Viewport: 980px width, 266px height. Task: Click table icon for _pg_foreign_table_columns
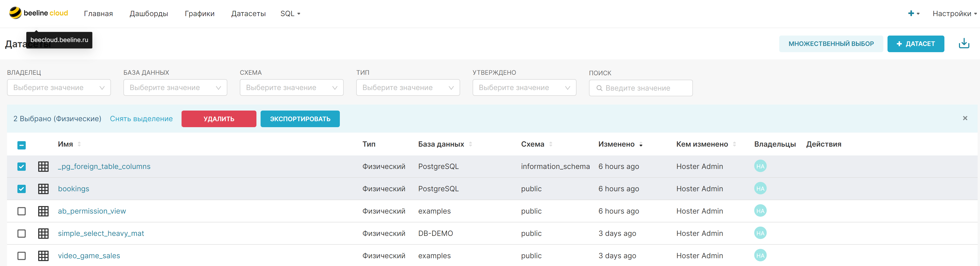coord(43,166)
